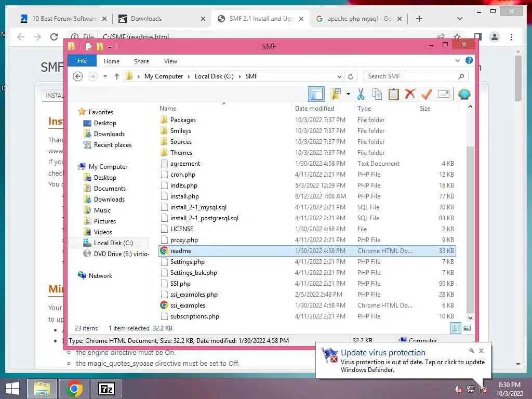Image resolution: width=532 pixels, height=399 pixels.
Task: Open the Explorer Help question mark
Action: pos(469,60)
